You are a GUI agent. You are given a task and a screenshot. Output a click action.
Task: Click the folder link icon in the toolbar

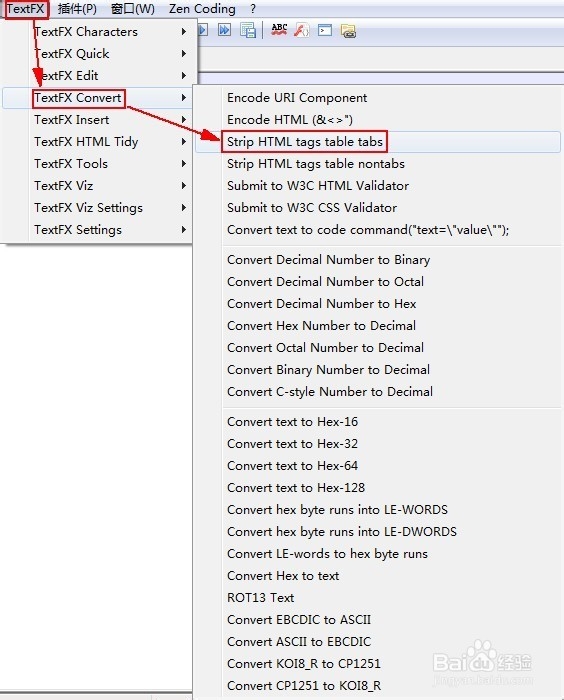pos(348,31)
